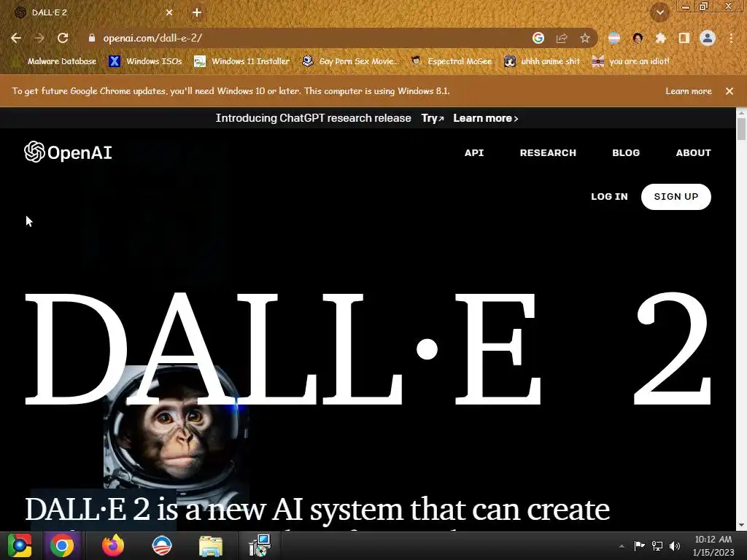Open the uhhh anime bookmark

543,61
